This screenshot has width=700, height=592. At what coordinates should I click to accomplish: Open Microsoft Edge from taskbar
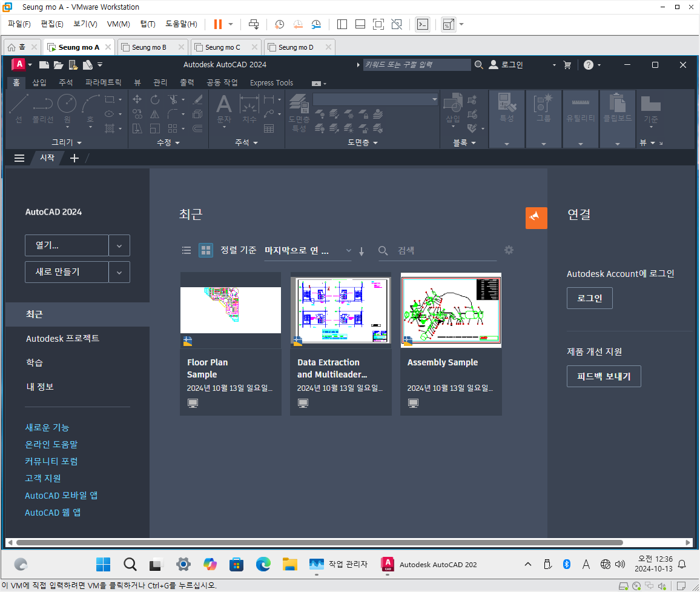coord(263,564)
